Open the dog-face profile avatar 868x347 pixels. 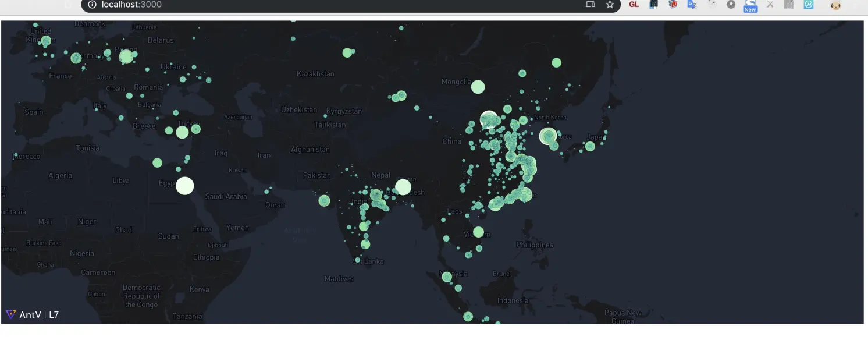(836, 5)
